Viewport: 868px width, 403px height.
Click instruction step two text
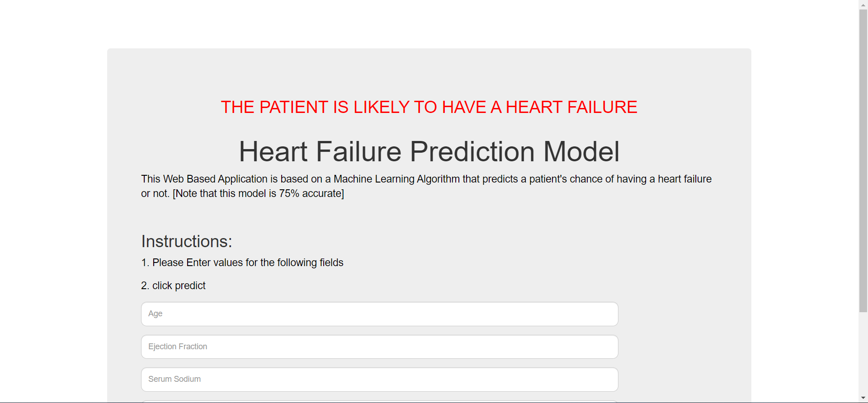click(x=173, y=285)
